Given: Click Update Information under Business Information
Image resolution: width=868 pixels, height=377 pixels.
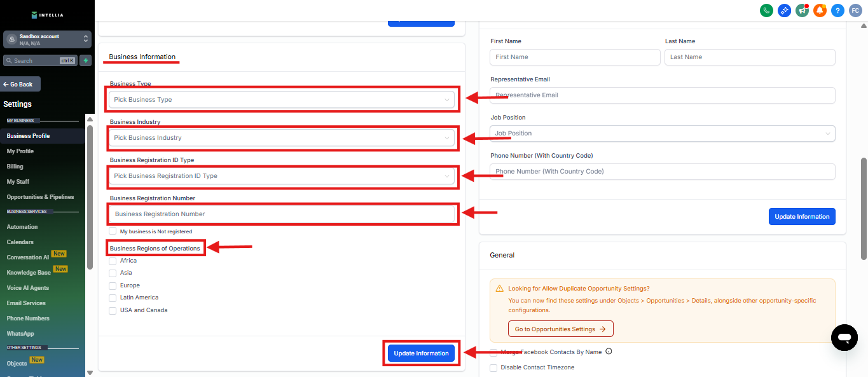Looking at the screenshot, I should click(x=421, y=353).
